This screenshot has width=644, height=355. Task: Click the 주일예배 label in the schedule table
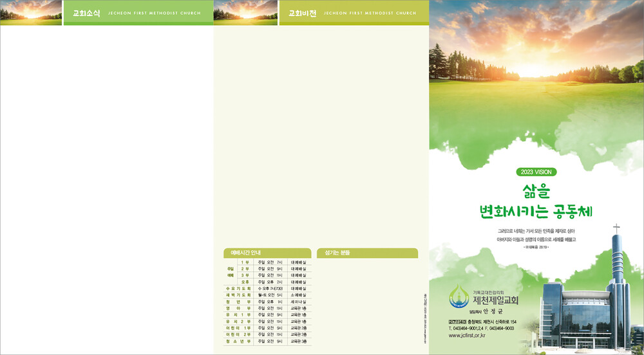(x=230, y=272)
